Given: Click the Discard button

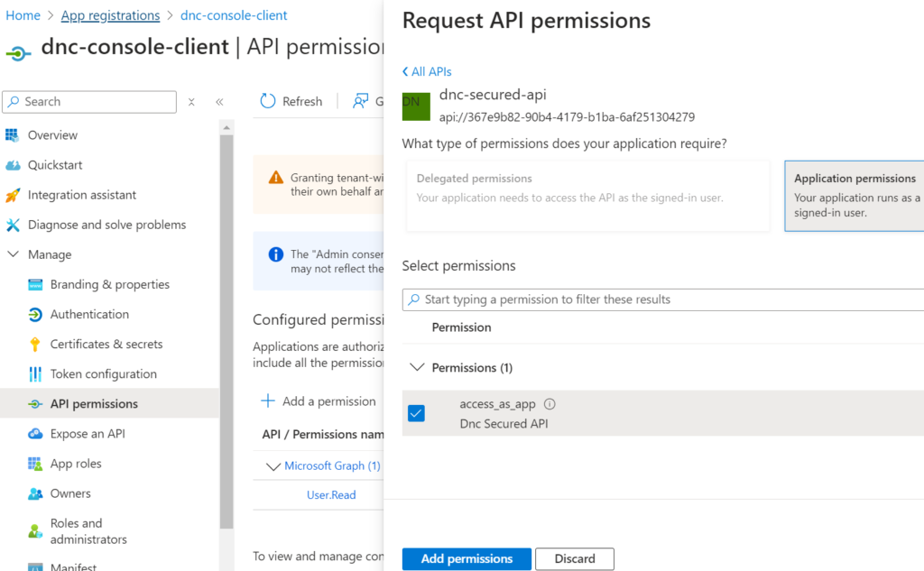Looking at the screenshot, I should (575, 558).
